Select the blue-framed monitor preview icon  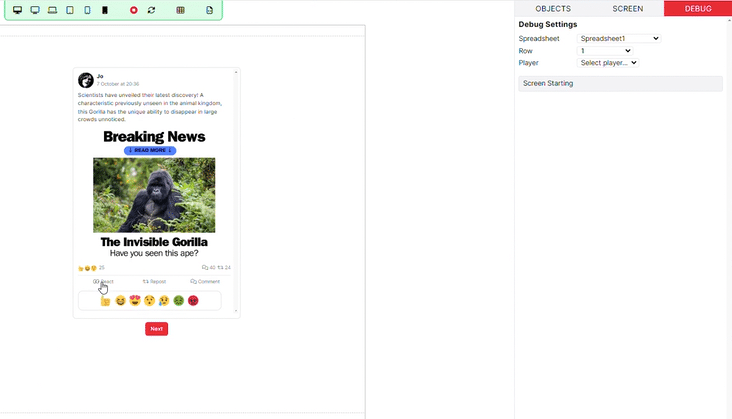[x=35, y=10]
